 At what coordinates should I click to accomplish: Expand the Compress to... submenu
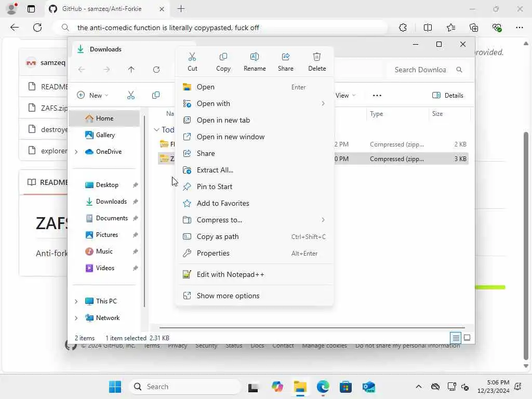pyautogui.click(x=255, y=220)
